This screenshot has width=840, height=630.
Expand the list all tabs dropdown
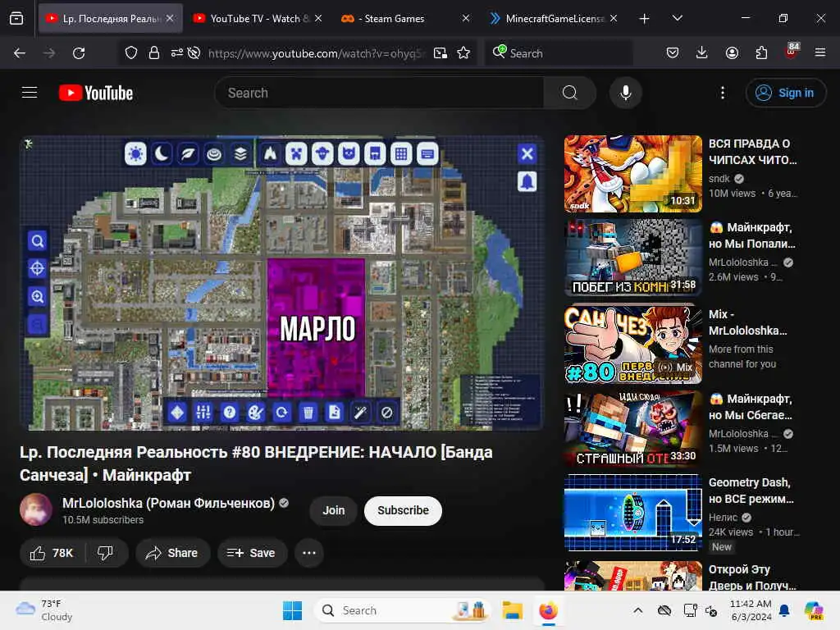(677, 19)
